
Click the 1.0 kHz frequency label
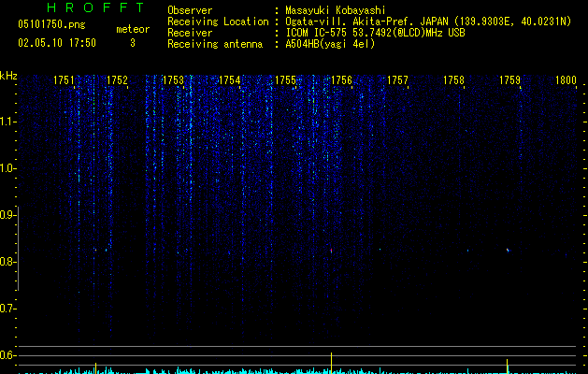pos(7,168)
